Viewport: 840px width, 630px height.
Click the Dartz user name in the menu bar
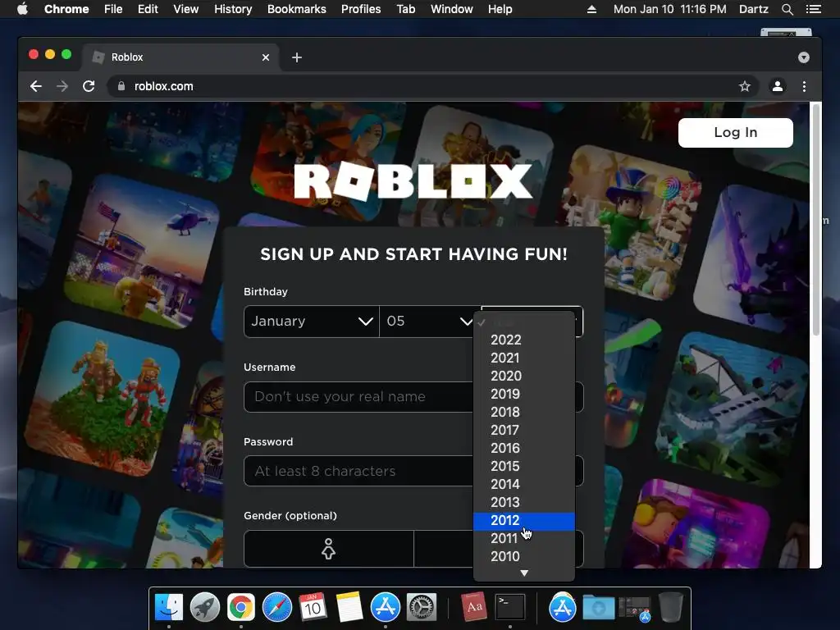pyautogui.click(x=754, y=9)
